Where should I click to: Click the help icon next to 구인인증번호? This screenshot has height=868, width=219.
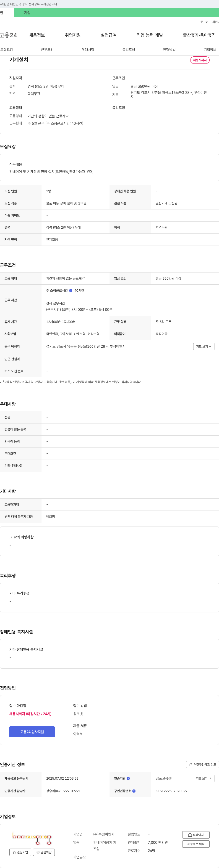[x=134, y=791]
